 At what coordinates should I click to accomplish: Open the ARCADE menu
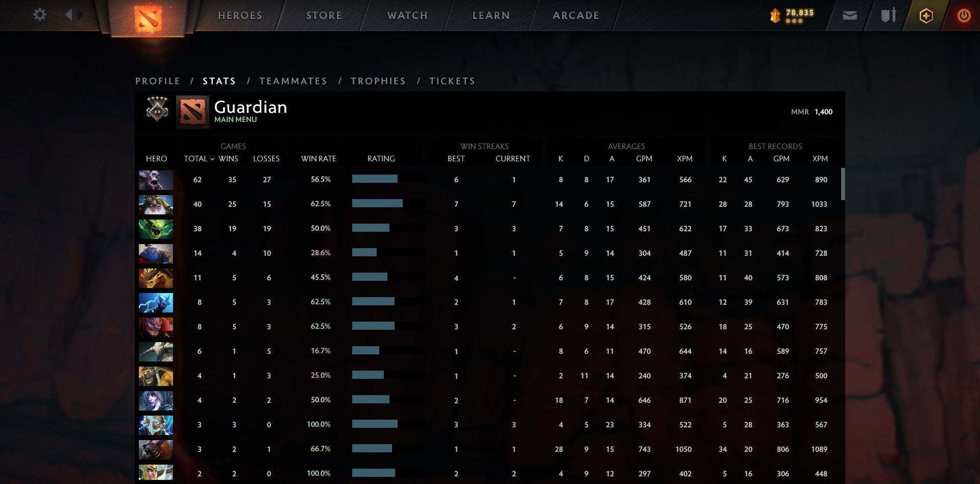575,15
